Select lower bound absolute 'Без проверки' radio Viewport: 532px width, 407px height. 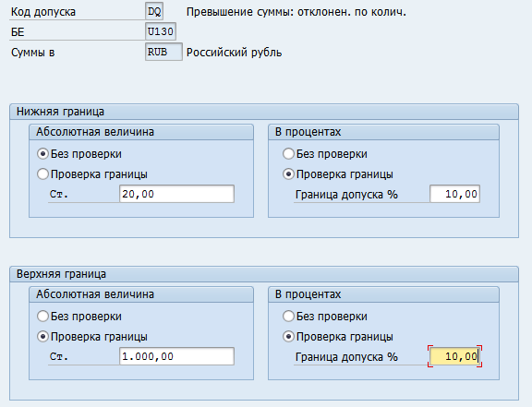pos(42,154)
